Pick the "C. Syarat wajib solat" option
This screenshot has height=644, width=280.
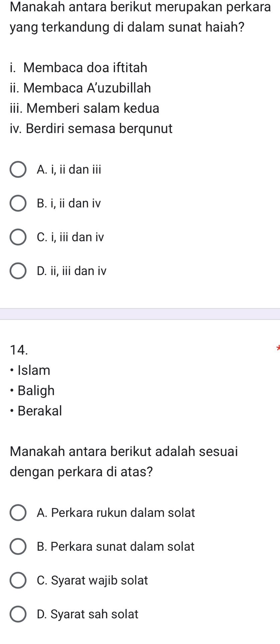point(18,580)
